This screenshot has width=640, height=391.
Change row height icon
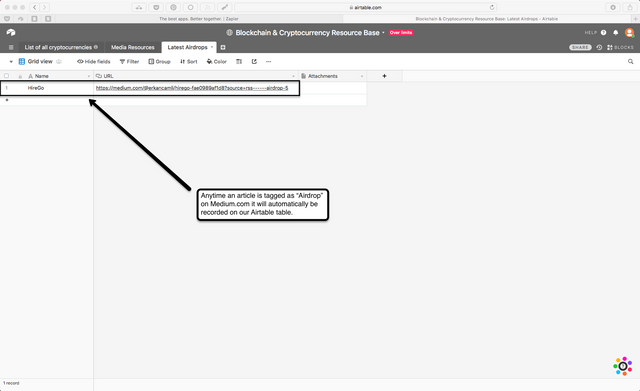pyautogui.click(x=239, y=62)
